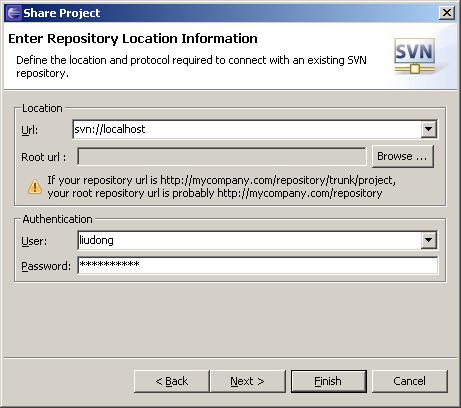Click the mycompany.com repository hint text
The width and height of the screenshot is (461, 408).
(221, 187)
